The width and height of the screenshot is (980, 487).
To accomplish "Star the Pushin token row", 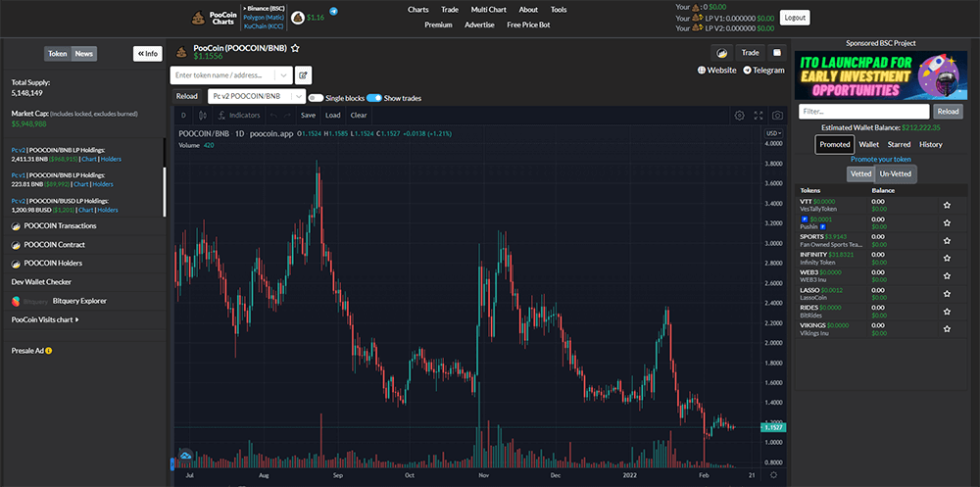I will point(947,222).
